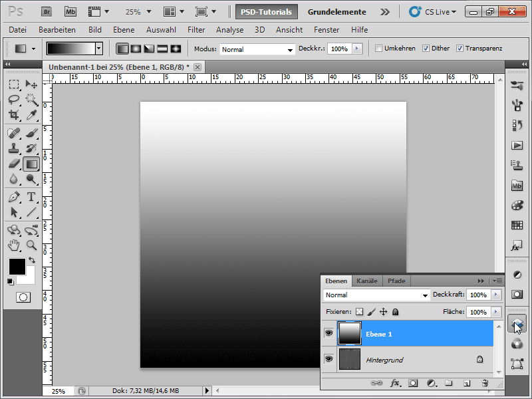Viewport: 532px width, 399px height.
Task: Select the Gradient tool in toolbox
Action: click(x=31, y=164)
